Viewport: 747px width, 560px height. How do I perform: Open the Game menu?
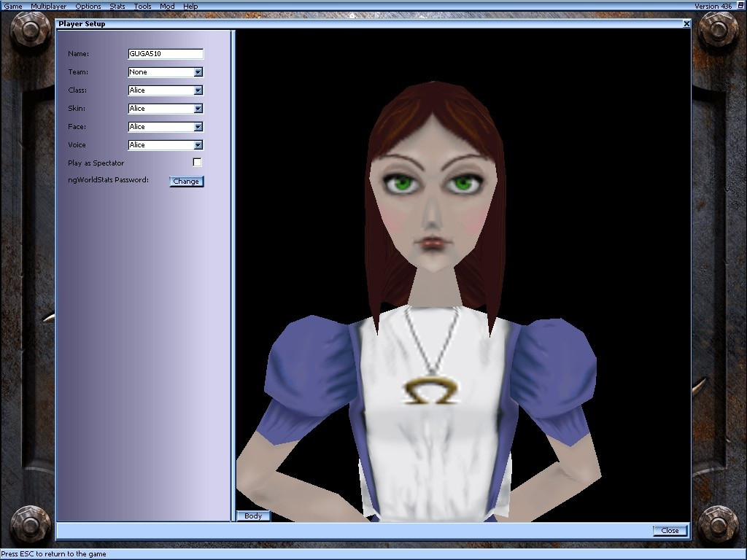(12, 6)
